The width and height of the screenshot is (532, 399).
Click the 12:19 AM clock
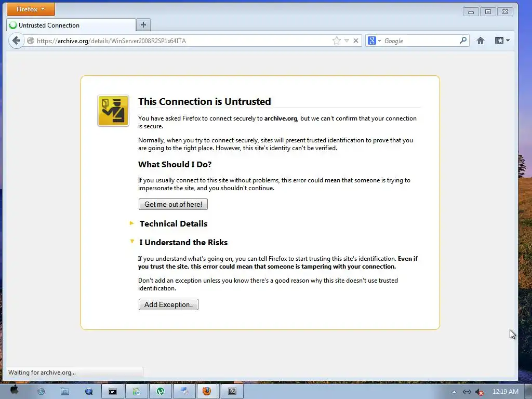click(x=505, y=392)
